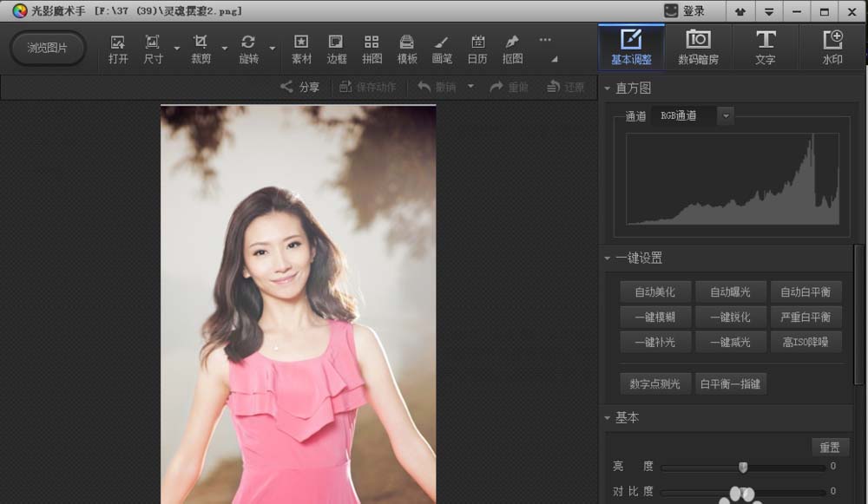Screen dimensions: 868x504
Task: Open the RGB通道 channel dropdown
Action: pos(725,115)
